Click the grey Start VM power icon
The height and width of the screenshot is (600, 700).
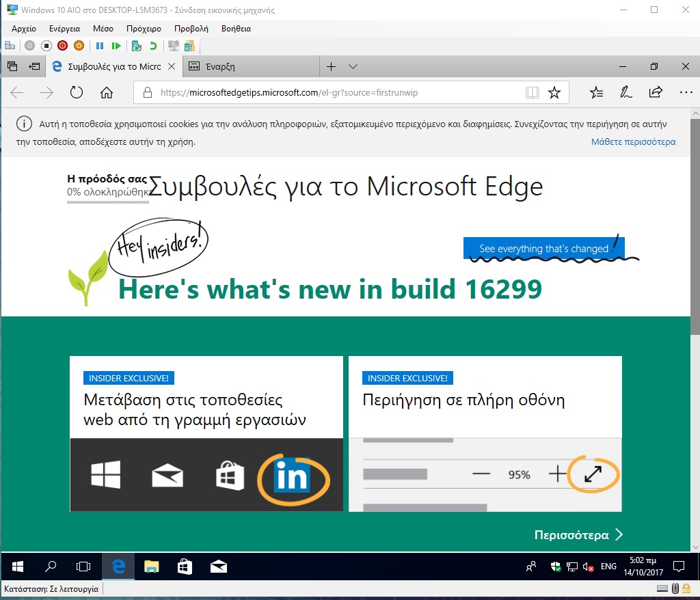(x=29, y=46)
